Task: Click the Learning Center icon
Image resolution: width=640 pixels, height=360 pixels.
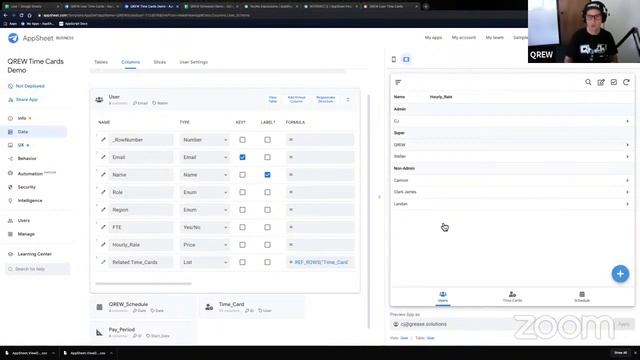Action: 10,254
